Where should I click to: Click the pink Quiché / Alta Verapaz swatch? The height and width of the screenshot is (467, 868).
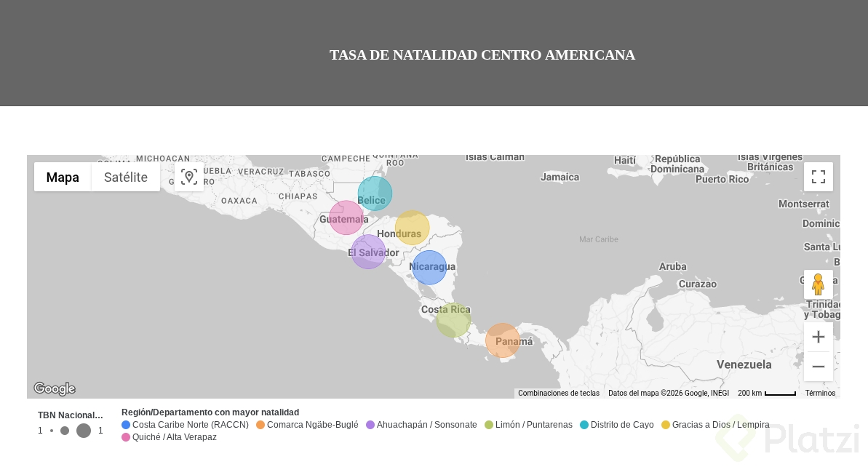tap(126, 437)
